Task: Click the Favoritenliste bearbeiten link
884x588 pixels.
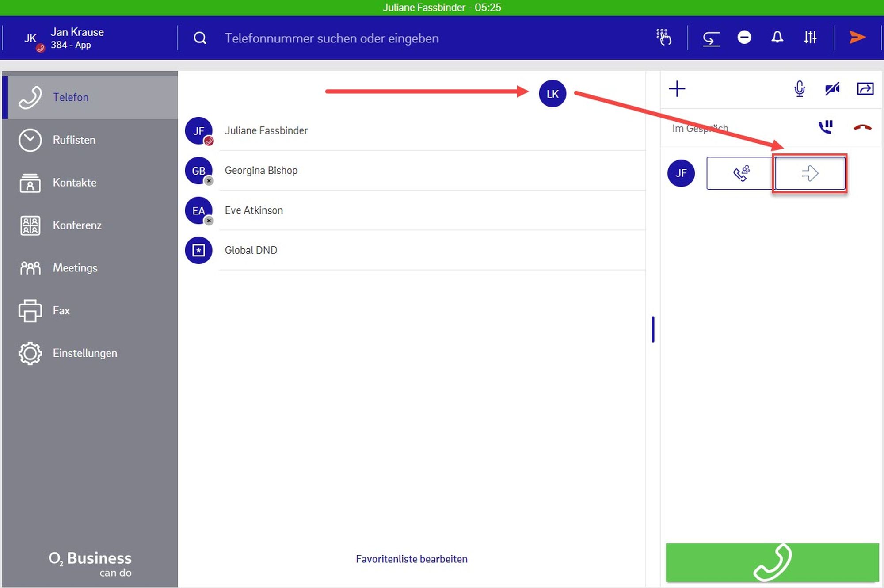Action: point(411,559)
